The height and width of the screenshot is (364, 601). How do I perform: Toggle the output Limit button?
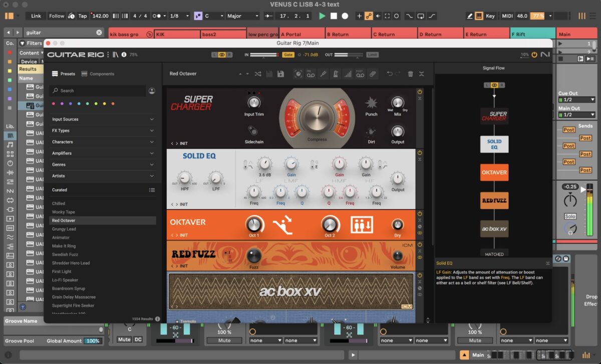coord(372,55)
